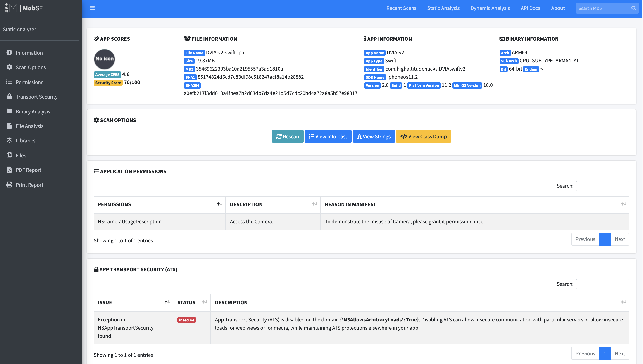Click the Binary Analysis flag icon
The height and width of the screenshot is (364, 643).
coord(9,111)
